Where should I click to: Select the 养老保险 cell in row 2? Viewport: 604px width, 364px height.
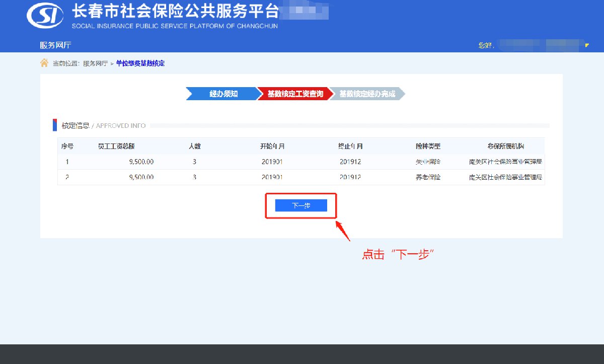click(428, 177)
